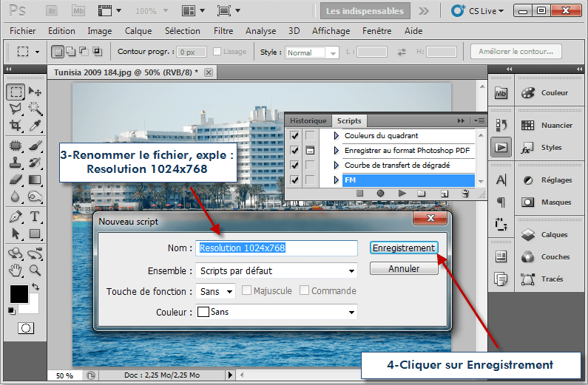
Task: Swap foreground and background colors
Action: point(36,287)
